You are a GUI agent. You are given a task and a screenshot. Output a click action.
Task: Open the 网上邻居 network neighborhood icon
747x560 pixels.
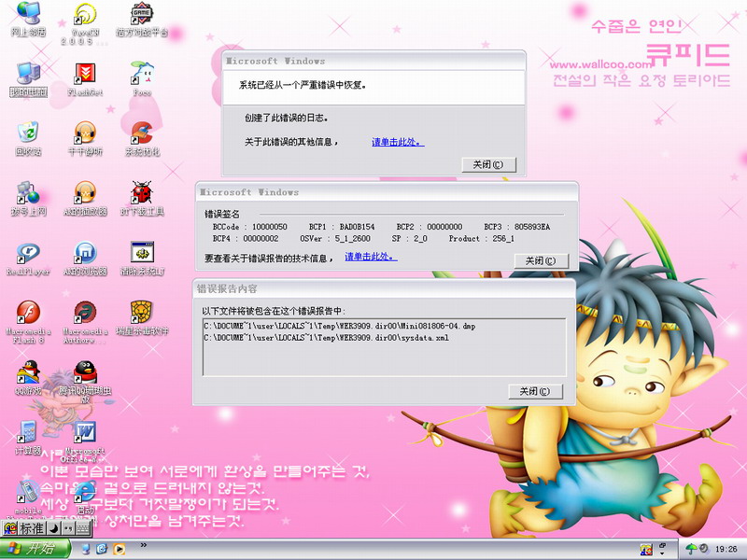(28, 20)
